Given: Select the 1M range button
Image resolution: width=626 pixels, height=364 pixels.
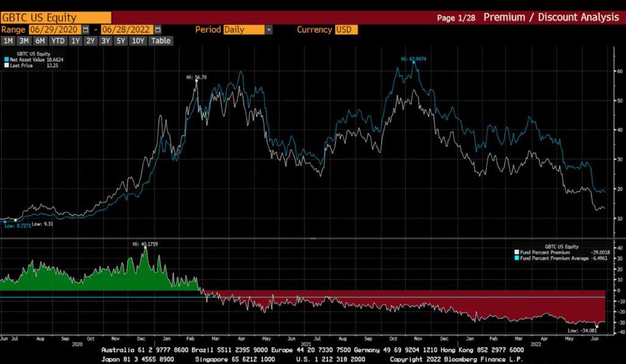Looking at the screenshot, I should (9, 41).
